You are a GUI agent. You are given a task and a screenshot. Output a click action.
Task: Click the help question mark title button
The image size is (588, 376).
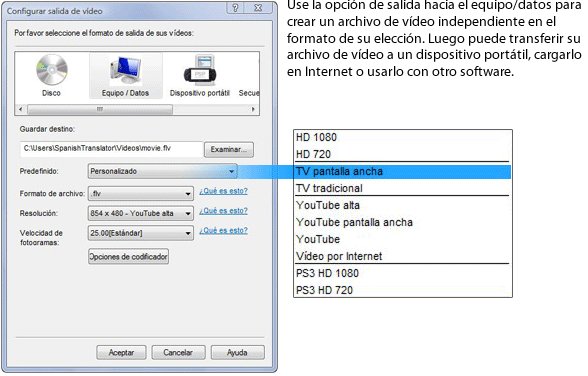pos(236,7)
